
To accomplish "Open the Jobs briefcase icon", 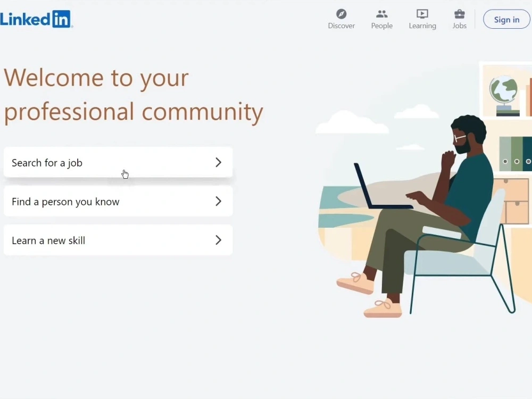I will pos(460,14).
